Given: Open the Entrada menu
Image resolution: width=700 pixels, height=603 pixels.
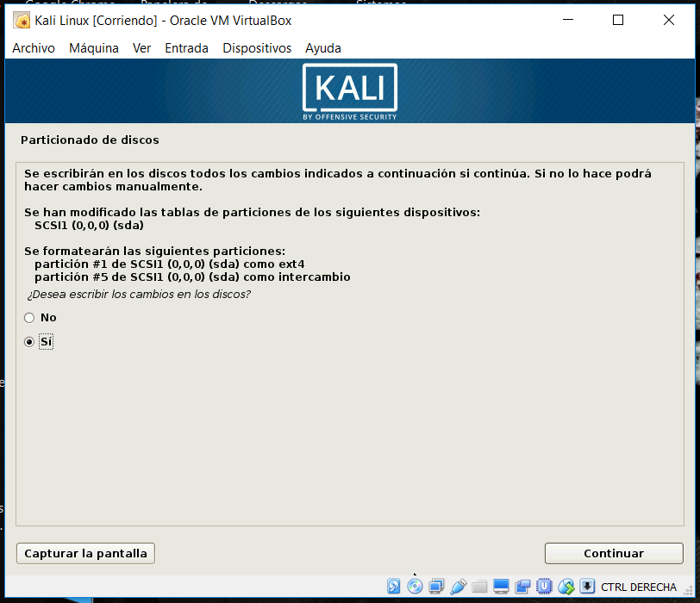Looking at the screenshot, I should coord(186,48).
